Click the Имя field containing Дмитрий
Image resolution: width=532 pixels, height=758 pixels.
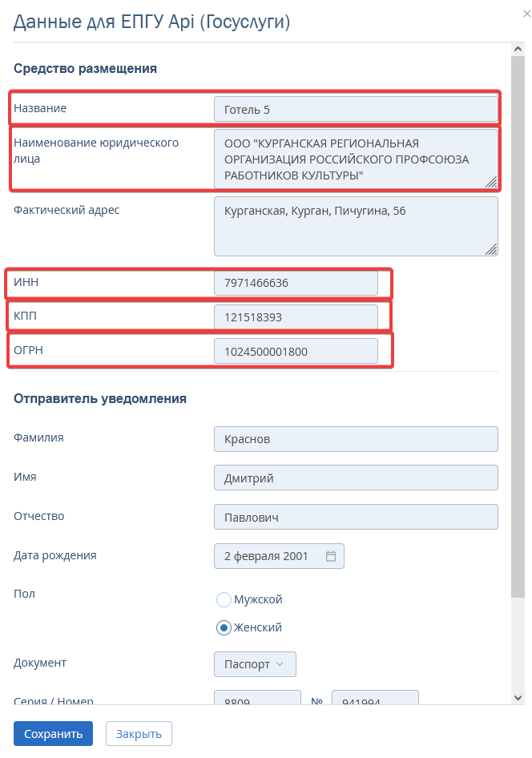(356, 478)
